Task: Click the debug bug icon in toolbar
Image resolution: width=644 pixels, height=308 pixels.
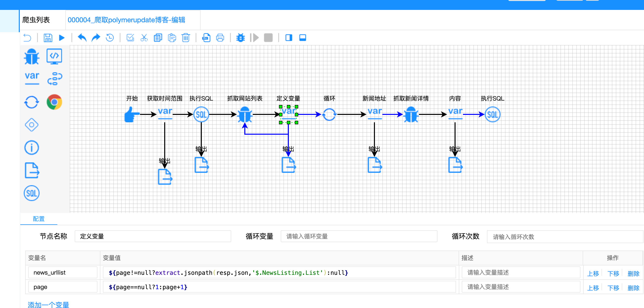Action: coord(240,38)
